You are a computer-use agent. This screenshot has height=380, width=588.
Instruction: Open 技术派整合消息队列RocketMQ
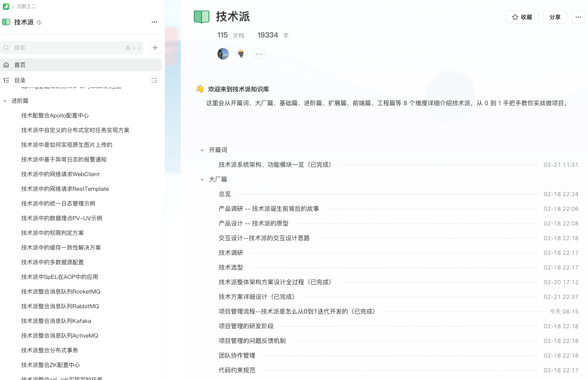click(61, 292)
